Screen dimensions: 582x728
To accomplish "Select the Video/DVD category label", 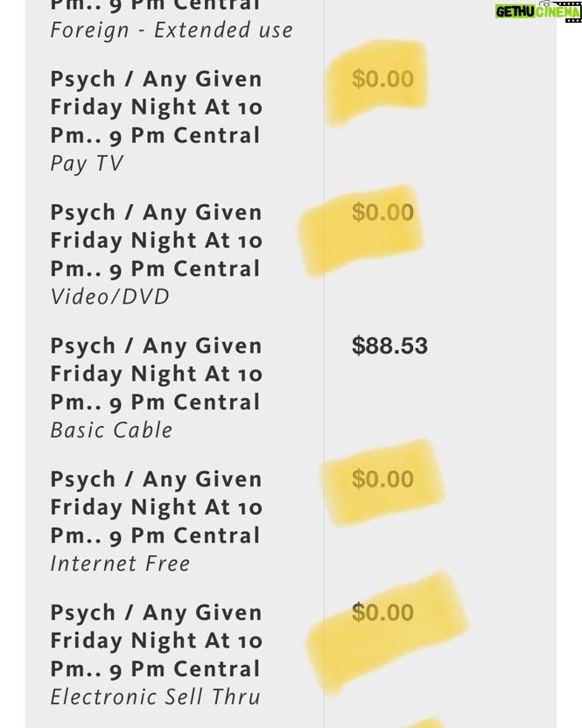I will pos(109,297).
